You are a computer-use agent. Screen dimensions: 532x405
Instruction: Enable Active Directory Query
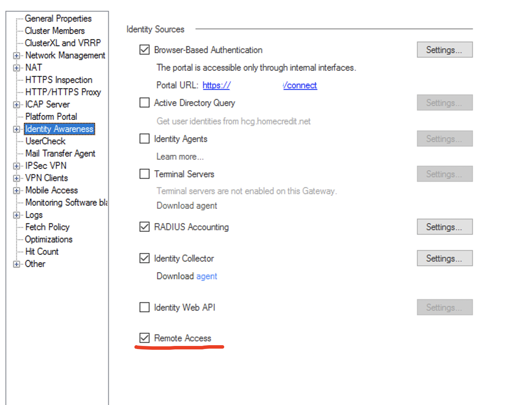tap(144, 102)
